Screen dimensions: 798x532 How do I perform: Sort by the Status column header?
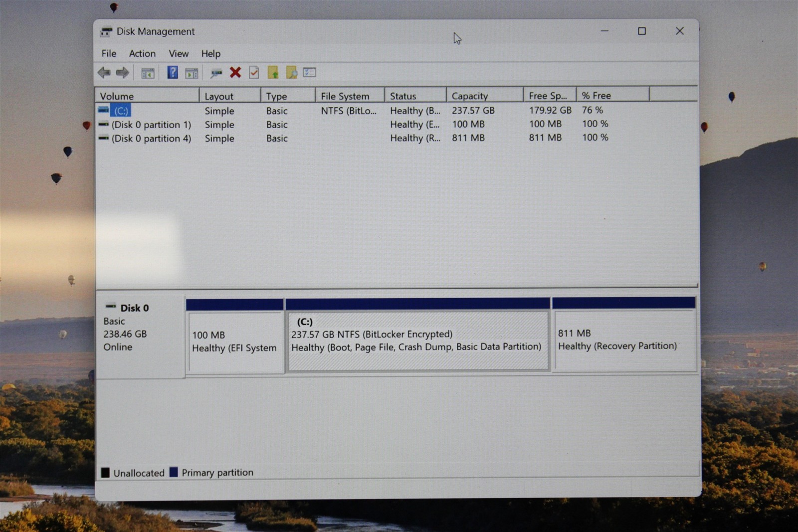[415, 96]
